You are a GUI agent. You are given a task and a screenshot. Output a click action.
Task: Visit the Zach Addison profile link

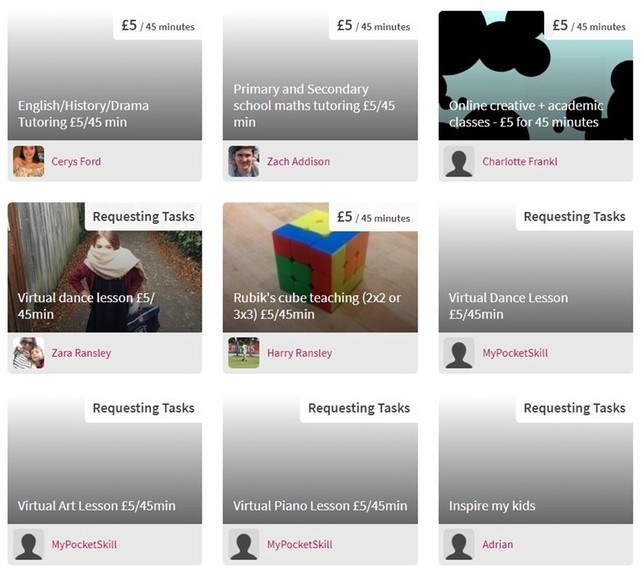[x=299, y=162]
